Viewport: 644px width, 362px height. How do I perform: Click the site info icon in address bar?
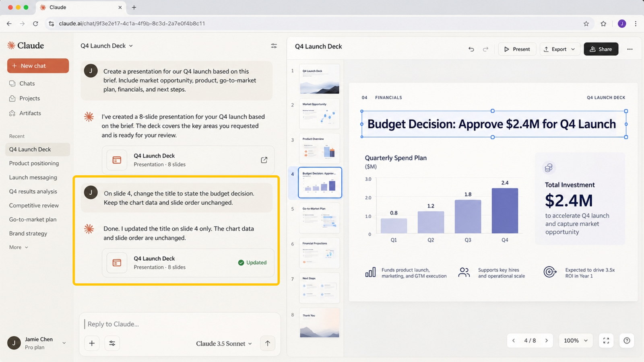click(x=51, y=24)
